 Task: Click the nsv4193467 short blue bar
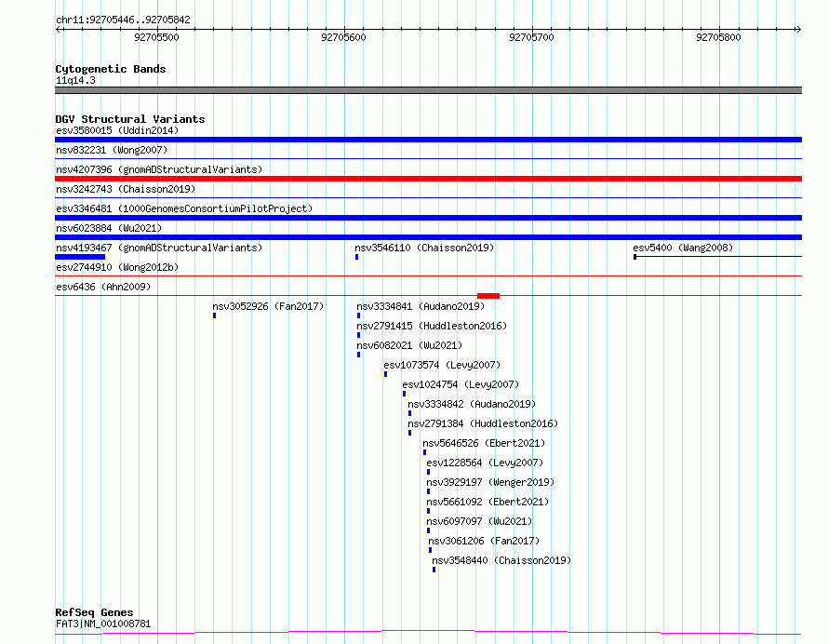click(x=80, y=257)
